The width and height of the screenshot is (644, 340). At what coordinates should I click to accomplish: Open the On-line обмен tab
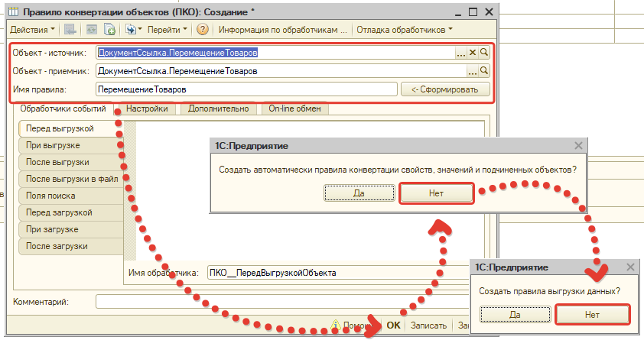coord(294,108)
